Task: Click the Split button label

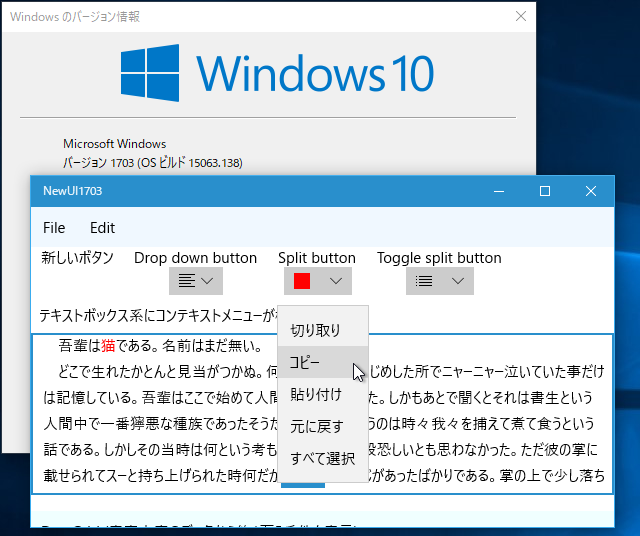Action: tap(317, 258)
